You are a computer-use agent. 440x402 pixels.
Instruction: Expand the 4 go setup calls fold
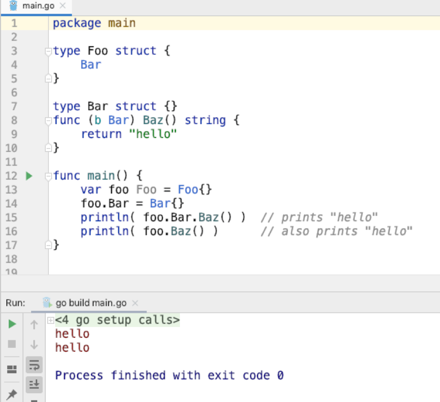(x=50, y=320)
